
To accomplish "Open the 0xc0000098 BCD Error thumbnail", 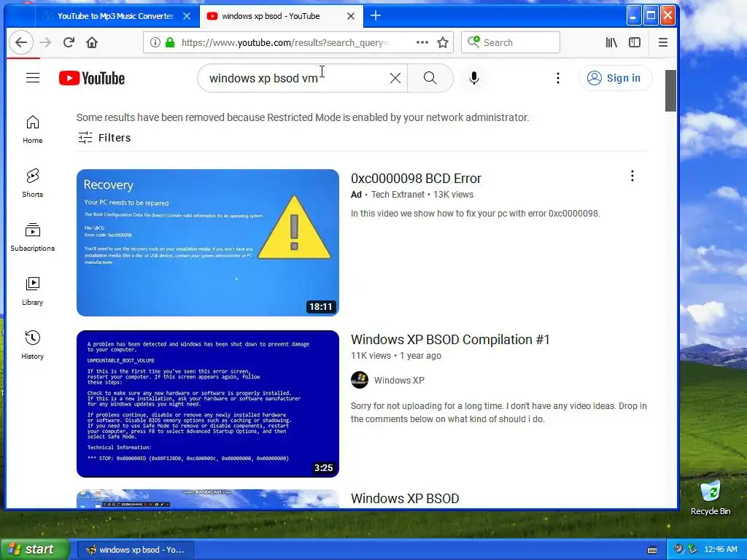I will (x=208, y=242).
